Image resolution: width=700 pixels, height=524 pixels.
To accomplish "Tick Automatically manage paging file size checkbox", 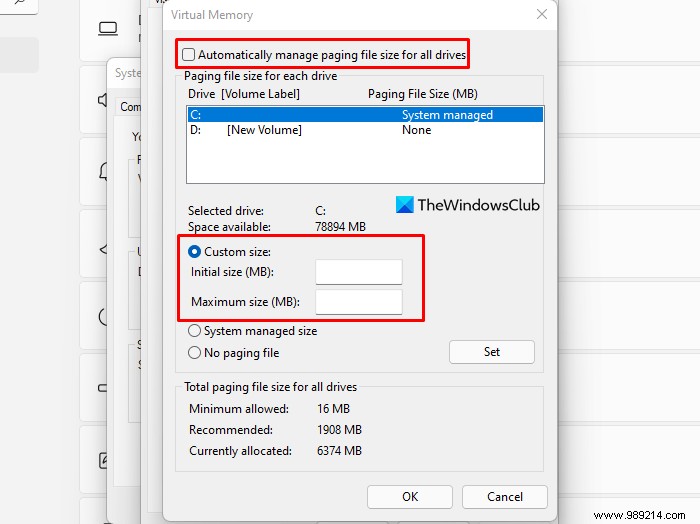I will (x=188, y=54).
